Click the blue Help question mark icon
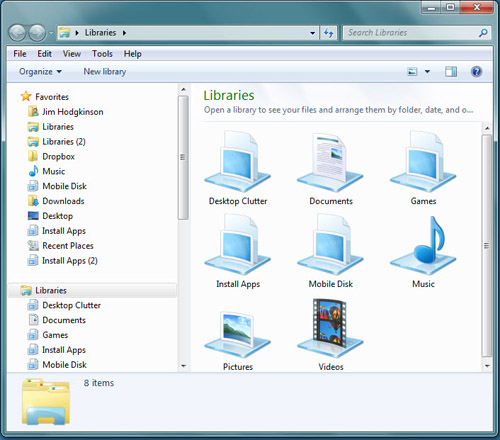 point(476,72)
